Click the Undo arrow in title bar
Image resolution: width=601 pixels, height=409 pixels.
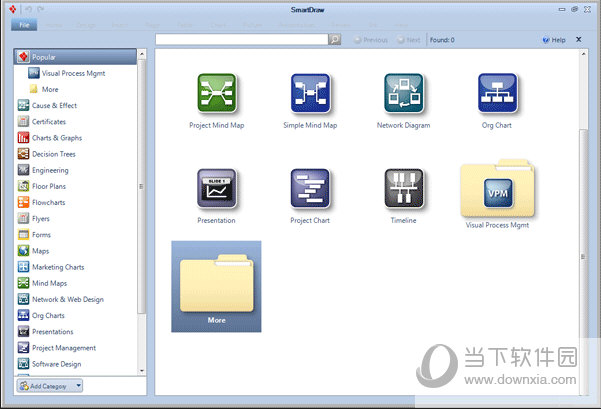(x=28, y=9)
